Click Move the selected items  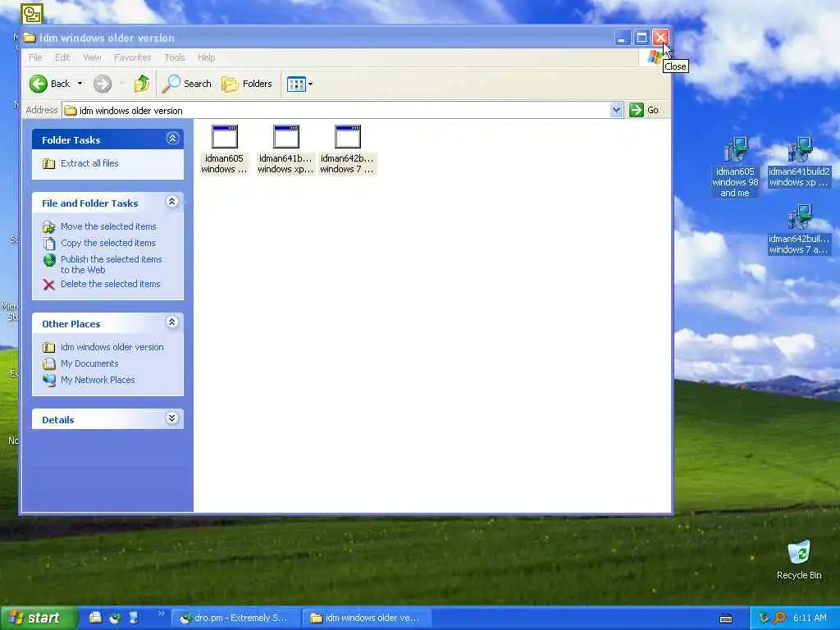coord(108,226)
